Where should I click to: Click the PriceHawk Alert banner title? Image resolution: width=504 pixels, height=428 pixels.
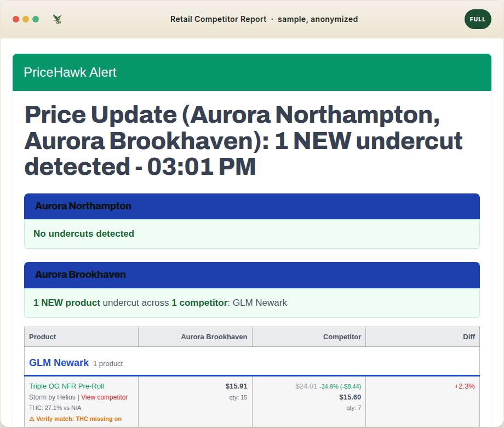click(x=70, y=72)
